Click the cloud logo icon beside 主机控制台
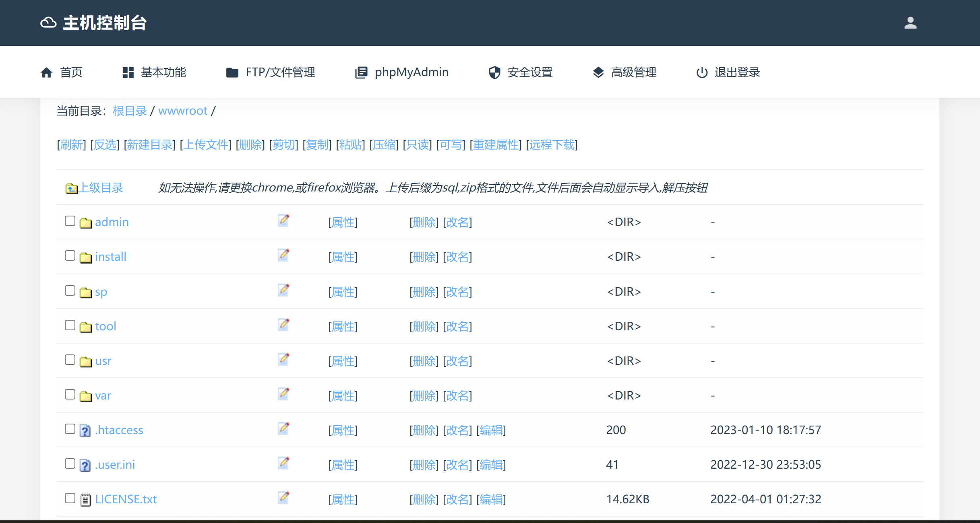 tap(48, 23)
